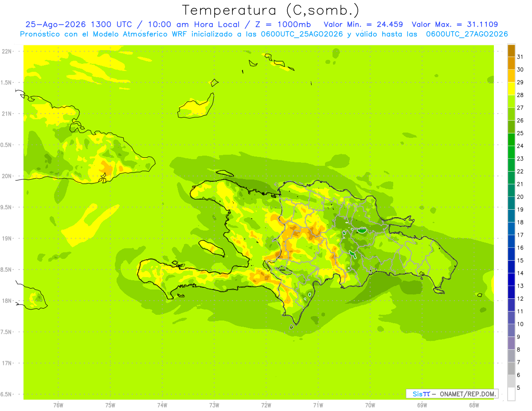This screenshot has height=411, width=532.
Task: Click the teal legend swatch between 19 and 20
Action: [x=511, y=203]
